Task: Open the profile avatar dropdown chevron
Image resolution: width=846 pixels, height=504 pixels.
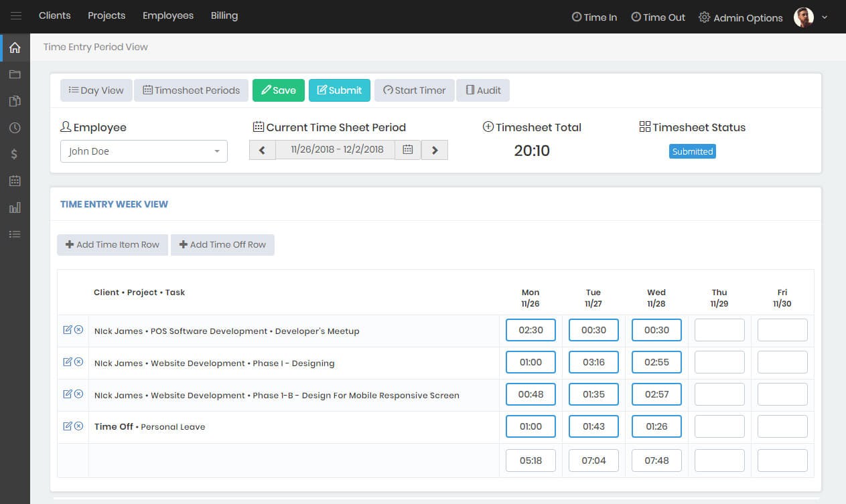Action: tap(825, 17)
